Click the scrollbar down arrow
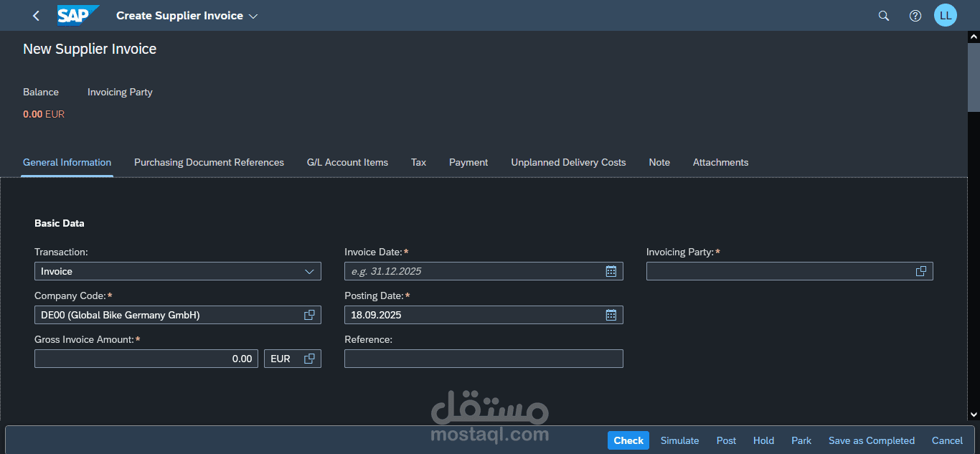980x454 pixels. click(974, 414)
